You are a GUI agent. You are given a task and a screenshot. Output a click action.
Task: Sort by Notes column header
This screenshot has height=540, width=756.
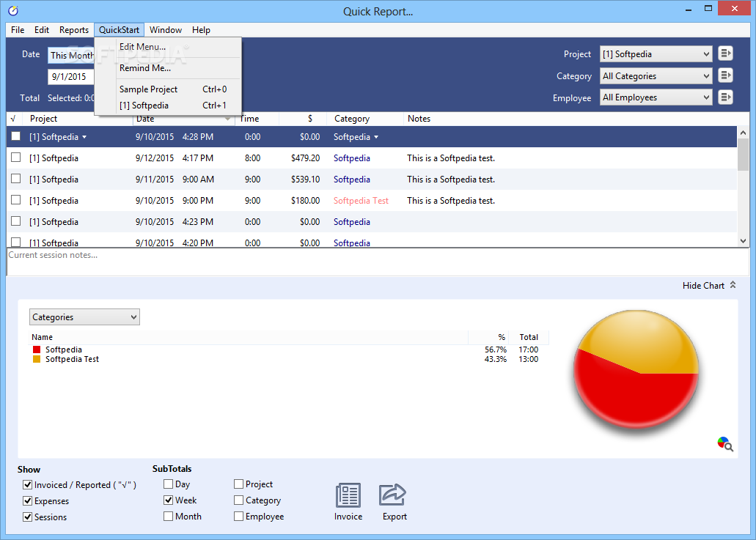click(419, 119)
